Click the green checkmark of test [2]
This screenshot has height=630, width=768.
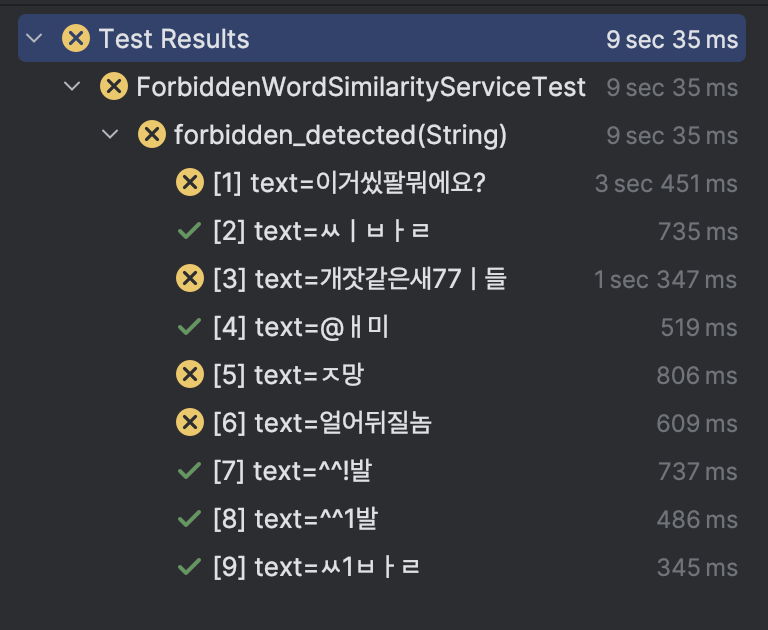[x=190, y=231]
